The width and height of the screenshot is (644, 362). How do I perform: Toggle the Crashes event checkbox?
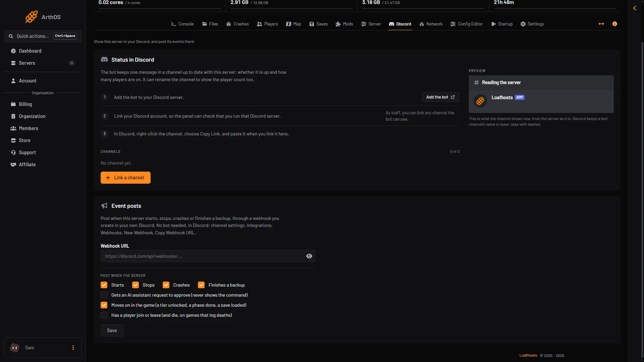coord(166,285)
